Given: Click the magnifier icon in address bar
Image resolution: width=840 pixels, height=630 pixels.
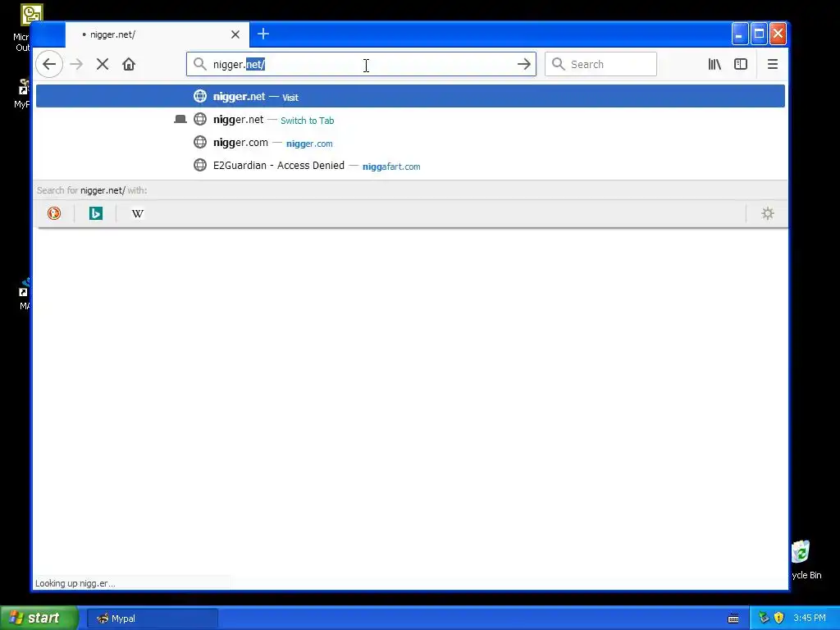Looking at the screenshot, I should pyautogui.click(x=200, y=64).
